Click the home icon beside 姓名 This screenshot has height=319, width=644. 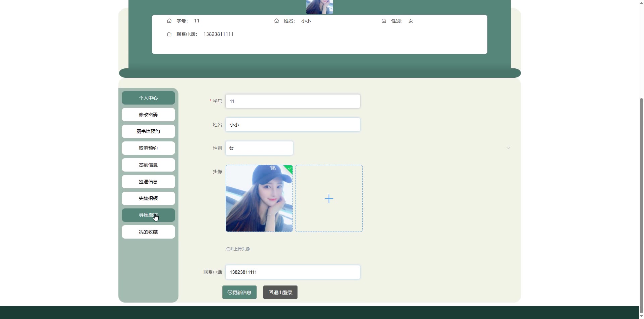277,21
